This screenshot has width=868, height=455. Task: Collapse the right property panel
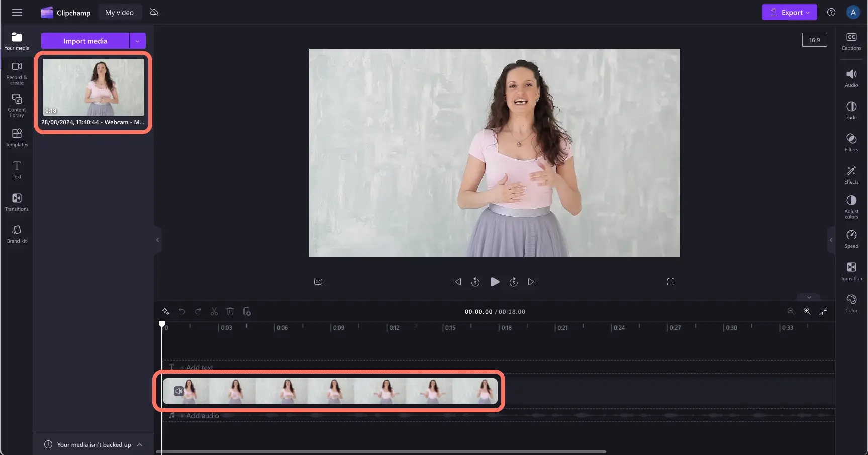coord(831,240)
